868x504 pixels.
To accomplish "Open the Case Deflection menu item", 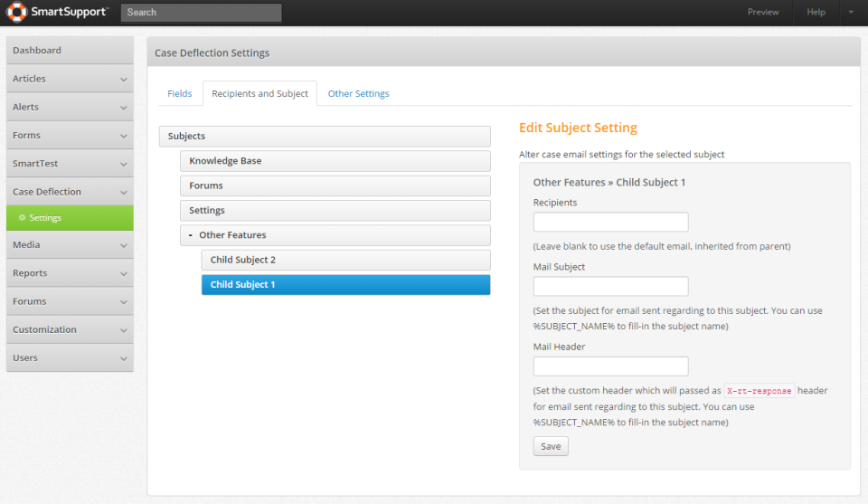I will (70, 192).
